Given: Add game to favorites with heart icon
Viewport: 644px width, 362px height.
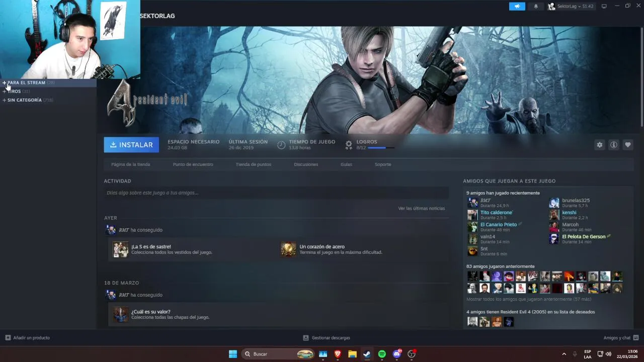Looking at the screenshot, I should click(627, 145).
